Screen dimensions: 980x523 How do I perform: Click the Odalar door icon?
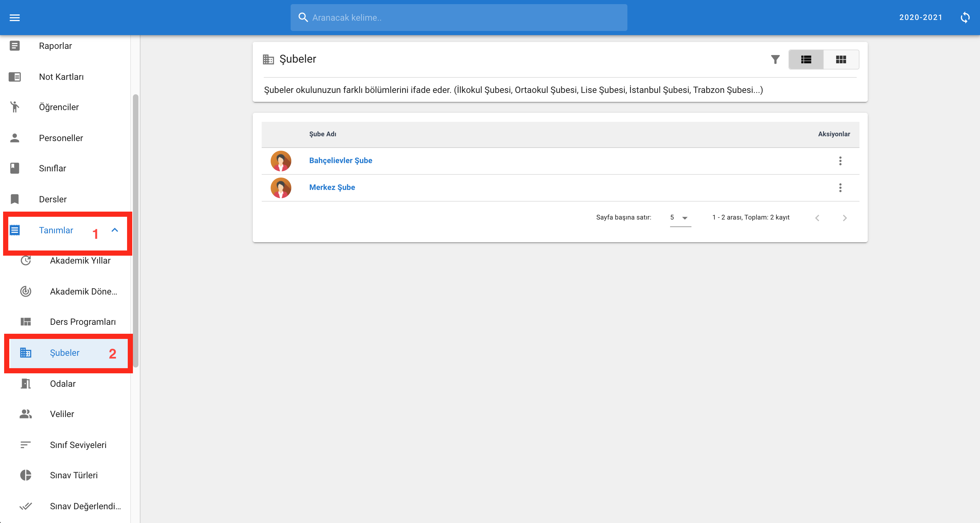click(x=25, y=384)
